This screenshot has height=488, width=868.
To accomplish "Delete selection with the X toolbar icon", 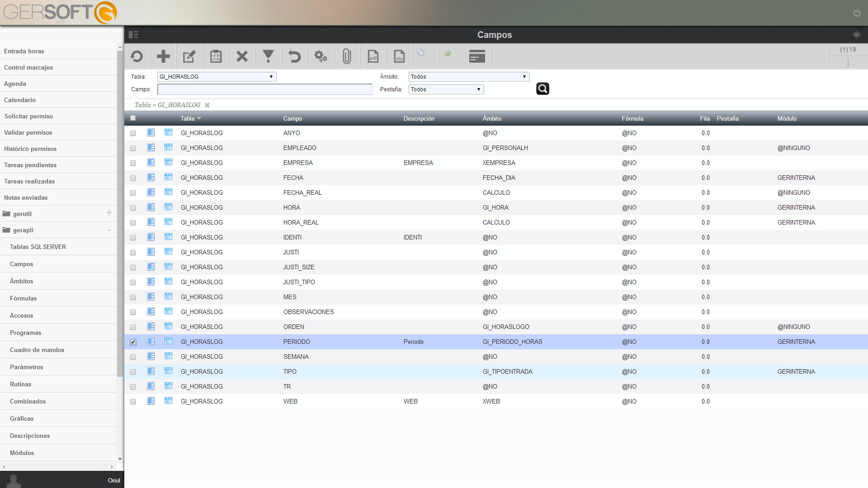I will click(242, 56).
